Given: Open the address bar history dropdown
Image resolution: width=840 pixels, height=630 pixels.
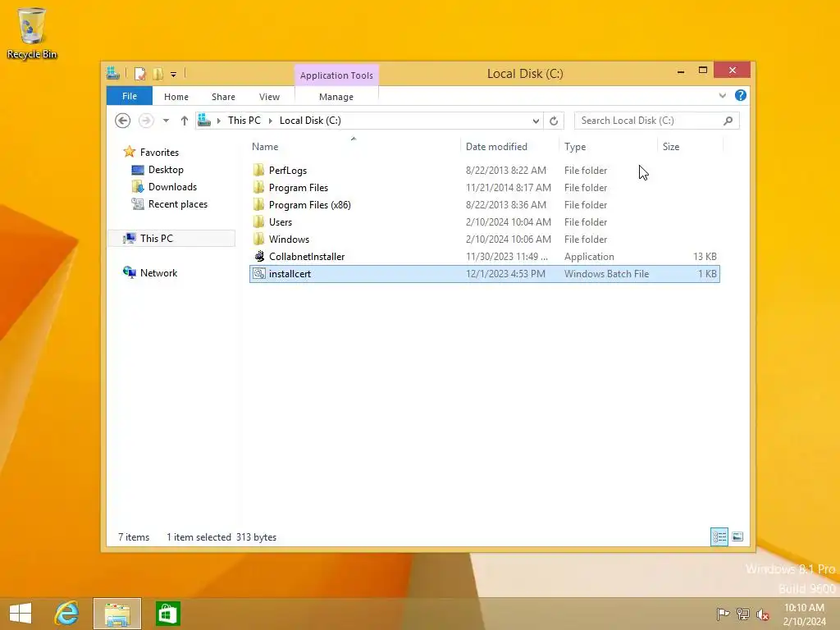Looking at the screenshot, I should (536, 121).
